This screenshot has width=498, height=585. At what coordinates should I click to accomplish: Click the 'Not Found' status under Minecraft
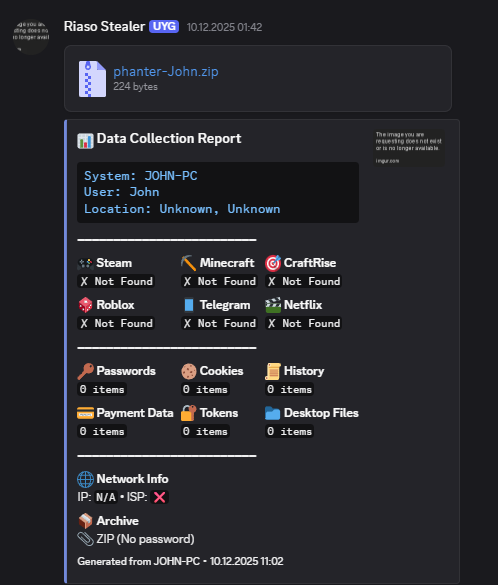[219, 281]
